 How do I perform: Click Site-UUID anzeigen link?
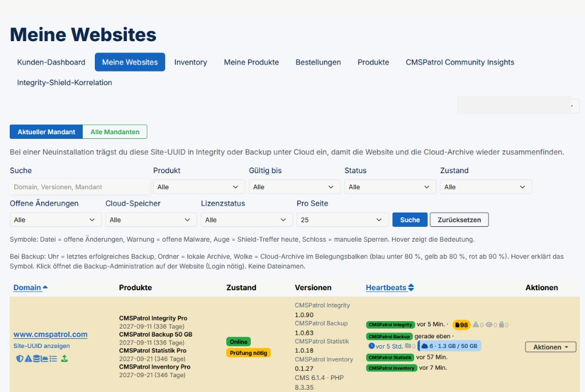pos(41,346)
